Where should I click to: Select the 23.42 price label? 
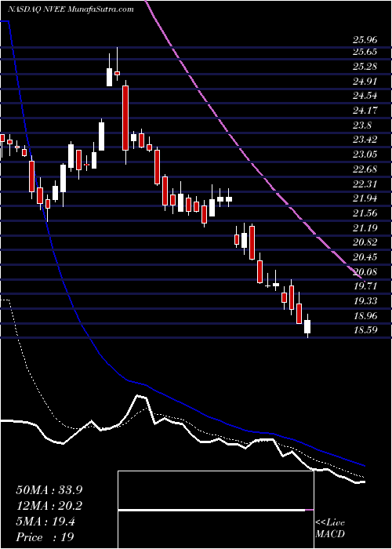[x=365, y=140]
